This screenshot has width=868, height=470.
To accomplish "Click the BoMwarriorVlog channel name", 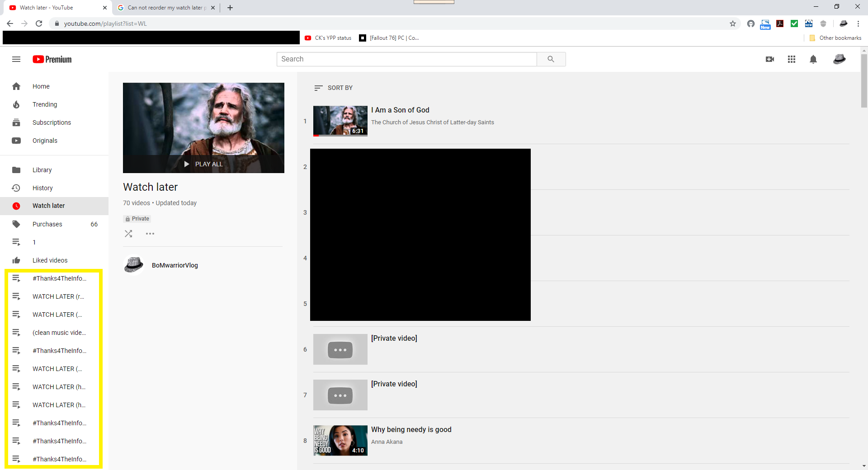I will coord(175,265).
